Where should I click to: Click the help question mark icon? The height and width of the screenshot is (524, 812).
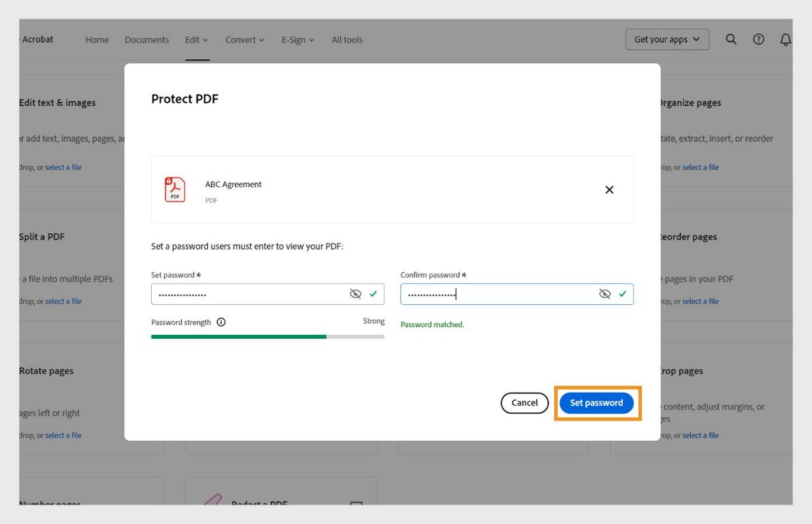click(758, 39)
